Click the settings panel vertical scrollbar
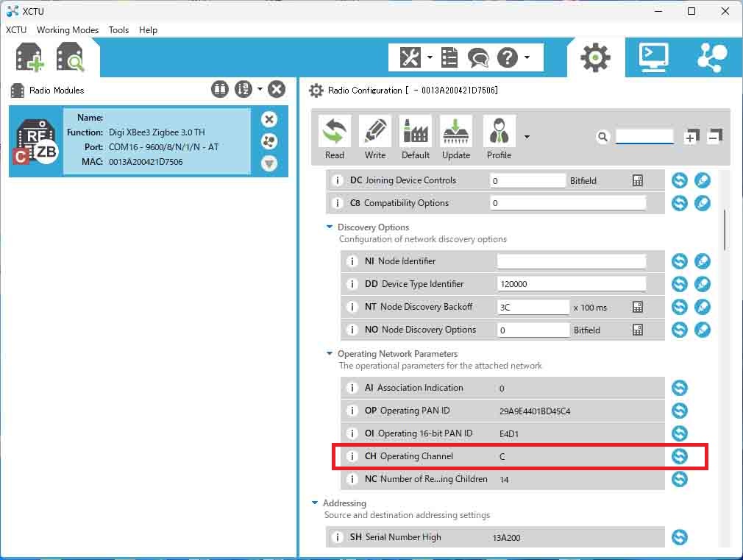The height and width of the screenshot is (560, 743). click(725, 230)
